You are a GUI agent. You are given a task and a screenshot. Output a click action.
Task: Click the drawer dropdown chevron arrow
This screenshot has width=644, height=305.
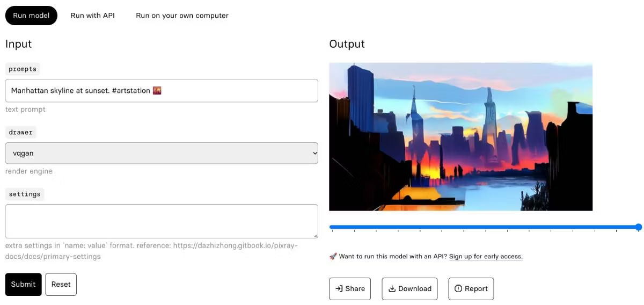point(314,153)
